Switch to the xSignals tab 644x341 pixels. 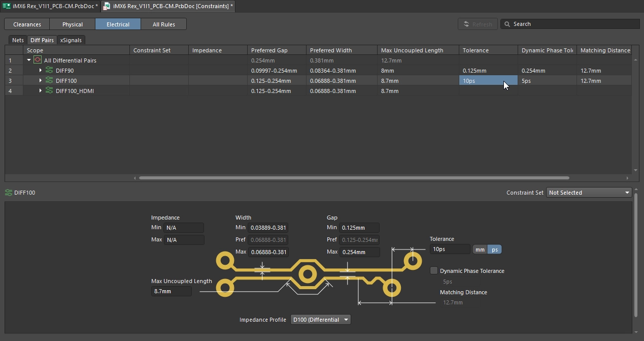click(71, 40)
